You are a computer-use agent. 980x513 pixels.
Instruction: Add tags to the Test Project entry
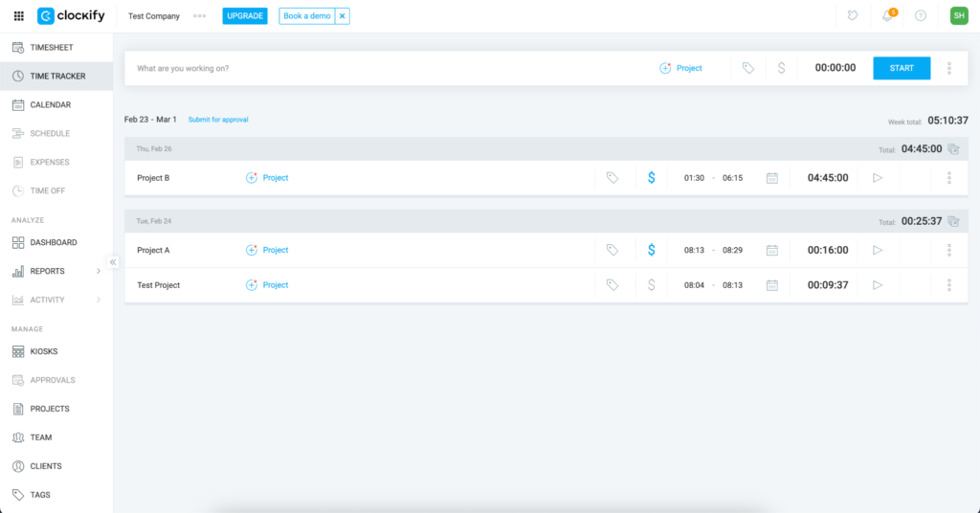pos(612,285)
